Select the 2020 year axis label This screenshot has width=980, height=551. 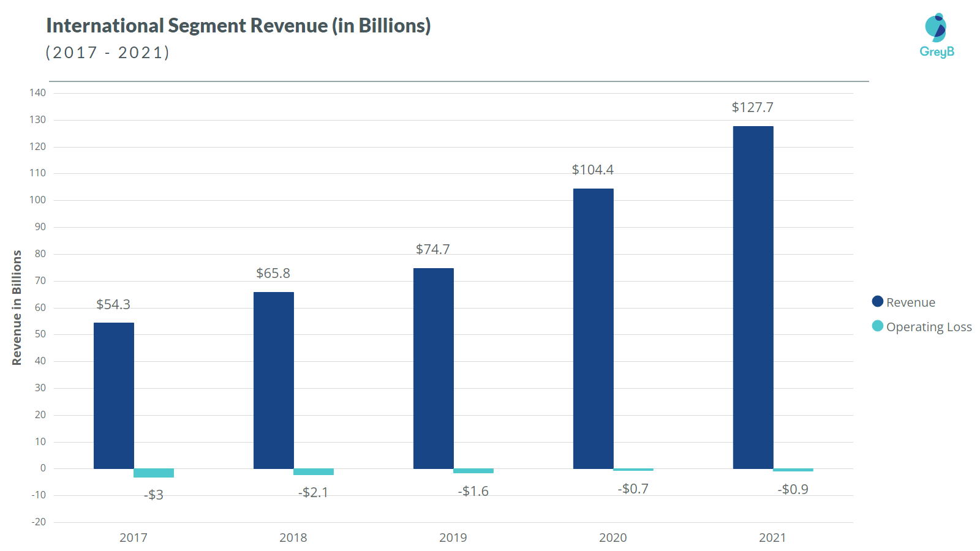click(613, 538)
